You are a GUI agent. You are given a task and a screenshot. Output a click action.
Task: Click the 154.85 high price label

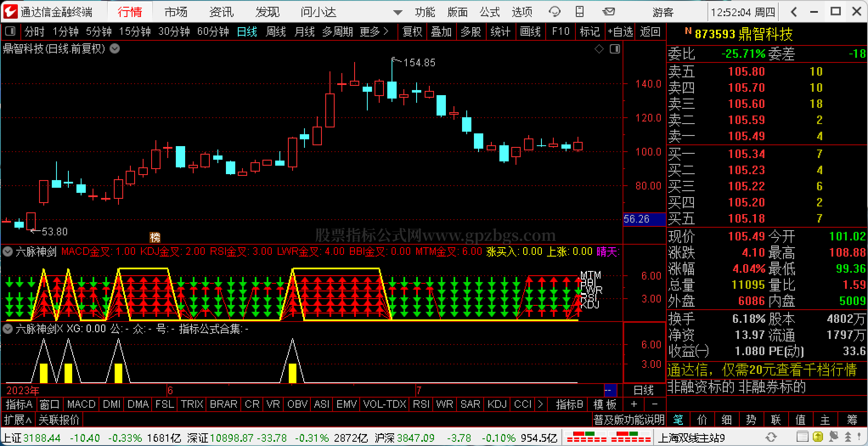pyautogui.click(x=419, y=63)
